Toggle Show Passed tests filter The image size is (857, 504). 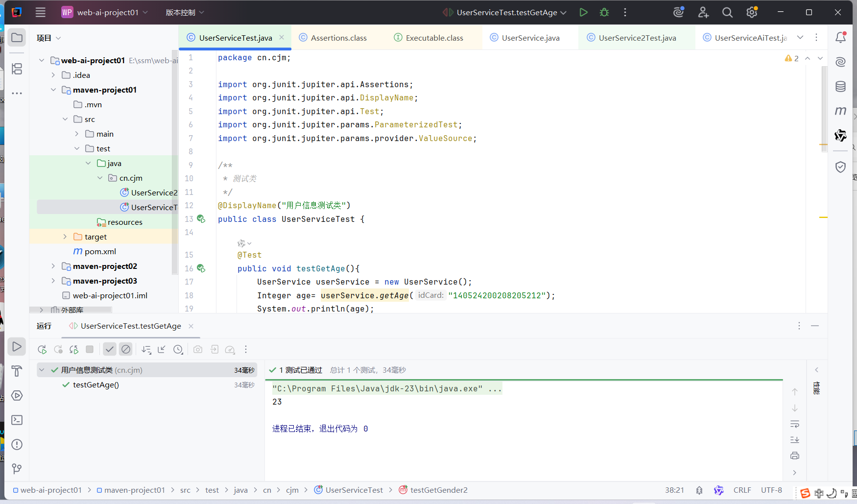point(110,349)
